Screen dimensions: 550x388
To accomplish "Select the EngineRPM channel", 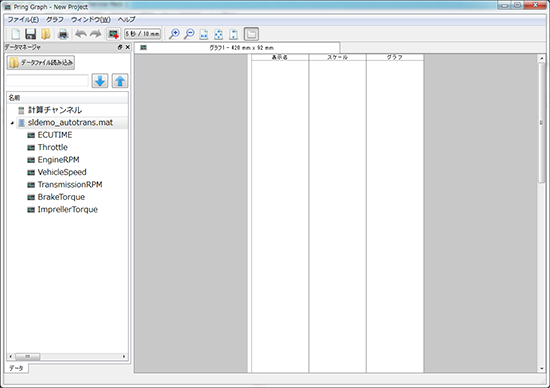I will (x=58, y=160).
